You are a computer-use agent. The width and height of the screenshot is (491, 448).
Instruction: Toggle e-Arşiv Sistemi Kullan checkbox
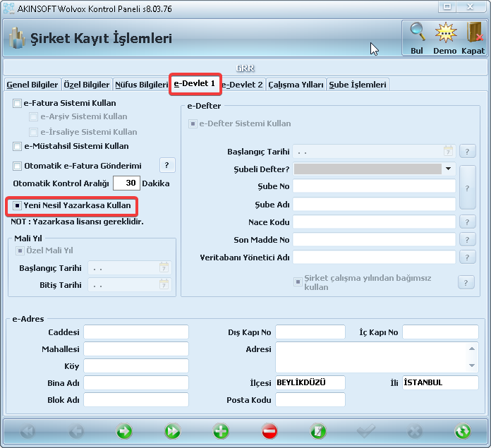(33, 117)
